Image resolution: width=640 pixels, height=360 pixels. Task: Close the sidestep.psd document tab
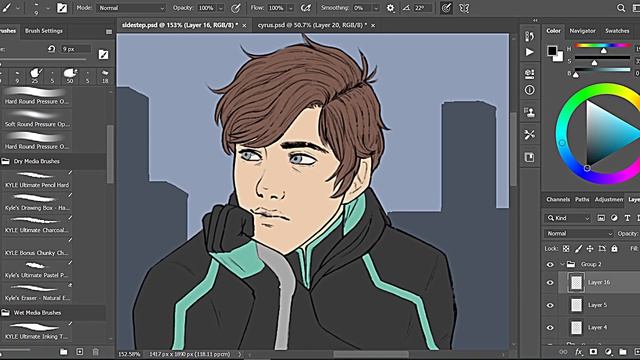click(x=244, y=25)
